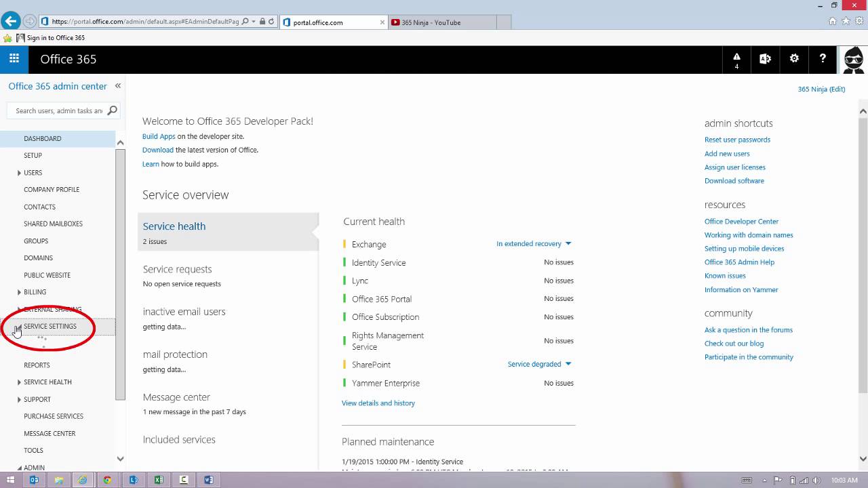Open PURCHASE SERVICES navigation item
This screenshot has width=868, height=488.
pyautogui.click(x=54, y=416)
